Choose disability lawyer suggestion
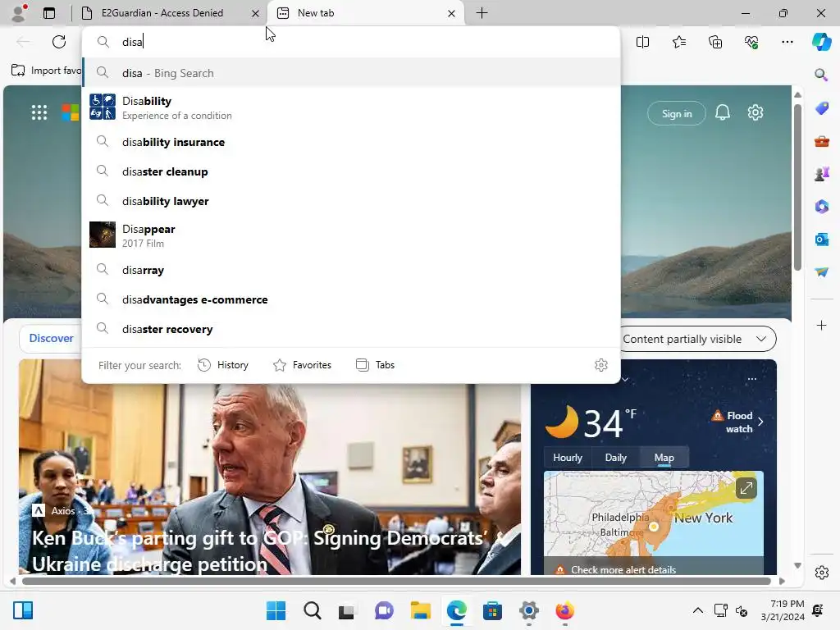Viewport: 840px width, 630px height. click(351, 201)
